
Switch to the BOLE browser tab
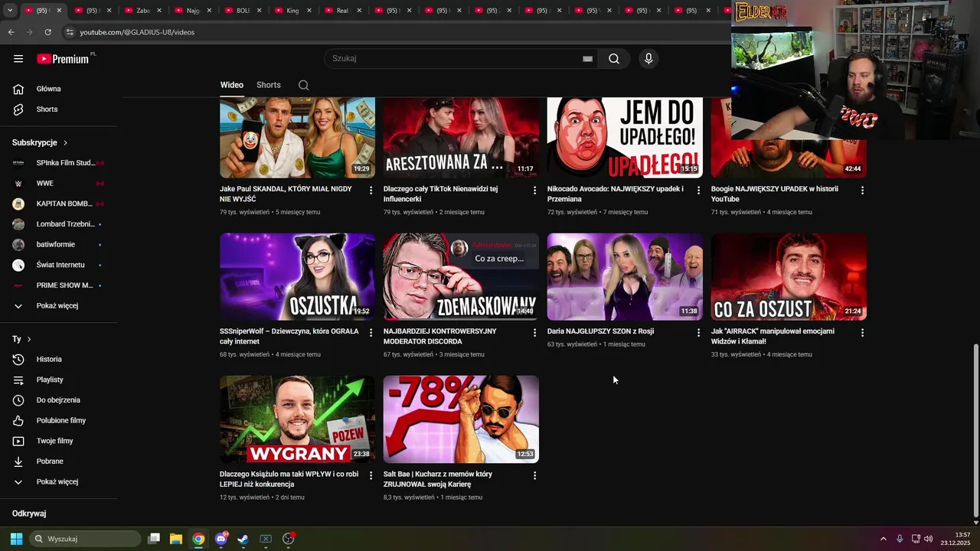point(242,11)
